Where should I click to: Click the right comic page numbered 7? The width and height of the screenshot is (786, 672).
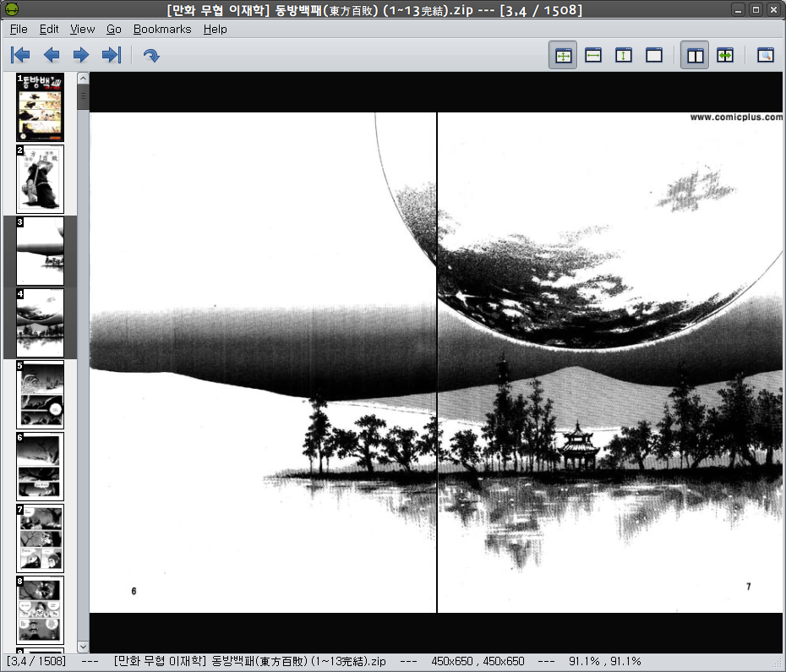coord(610,363)
